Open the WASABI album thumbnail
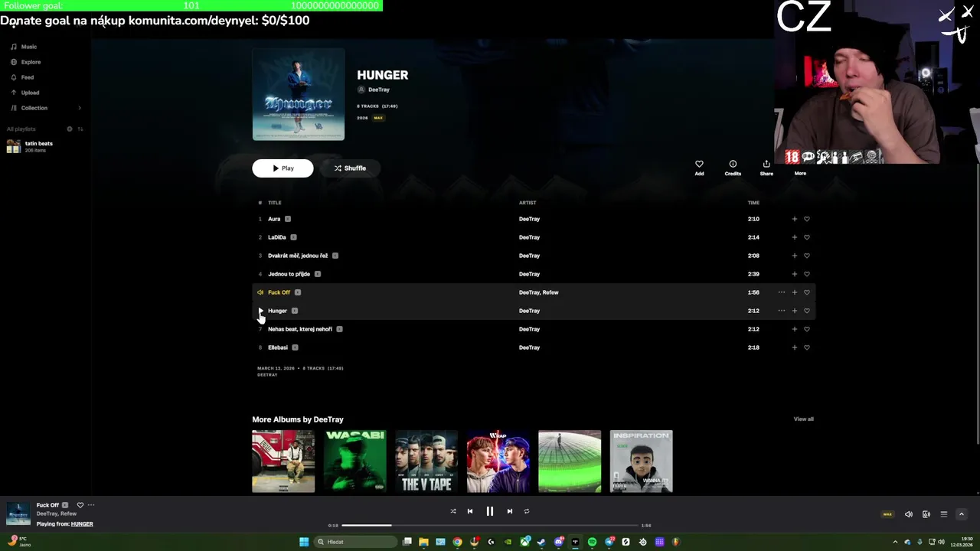980x551 pixels. (355, 461)
